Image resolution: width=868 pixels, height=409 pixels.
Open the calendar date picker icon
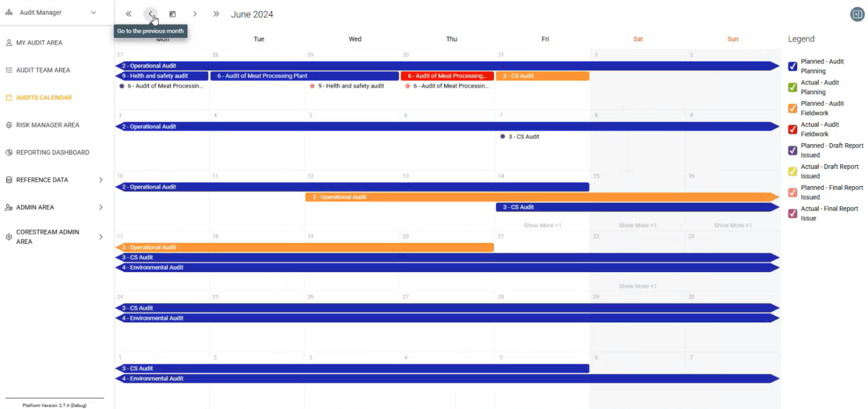(x=172, y=14)
